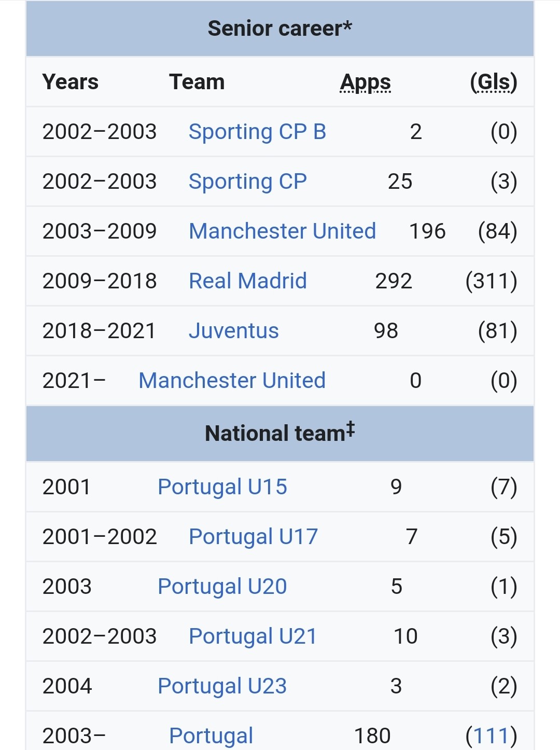Open the Juventus team link
The image size is (560, 750).
pos(233,331)
